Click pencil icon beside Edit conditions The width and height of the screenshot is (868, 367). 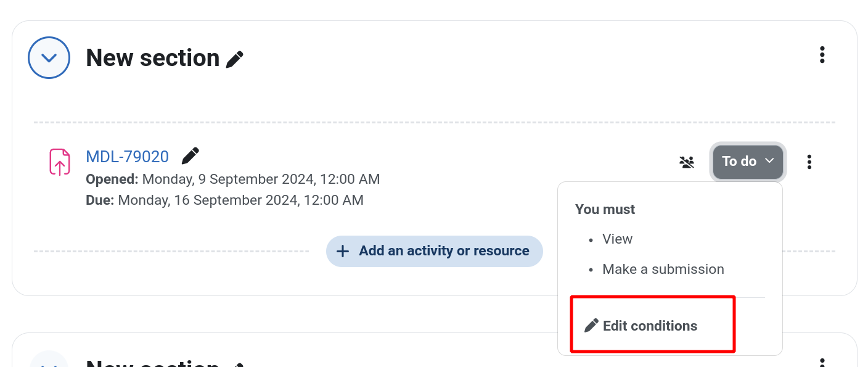(591, 326)
